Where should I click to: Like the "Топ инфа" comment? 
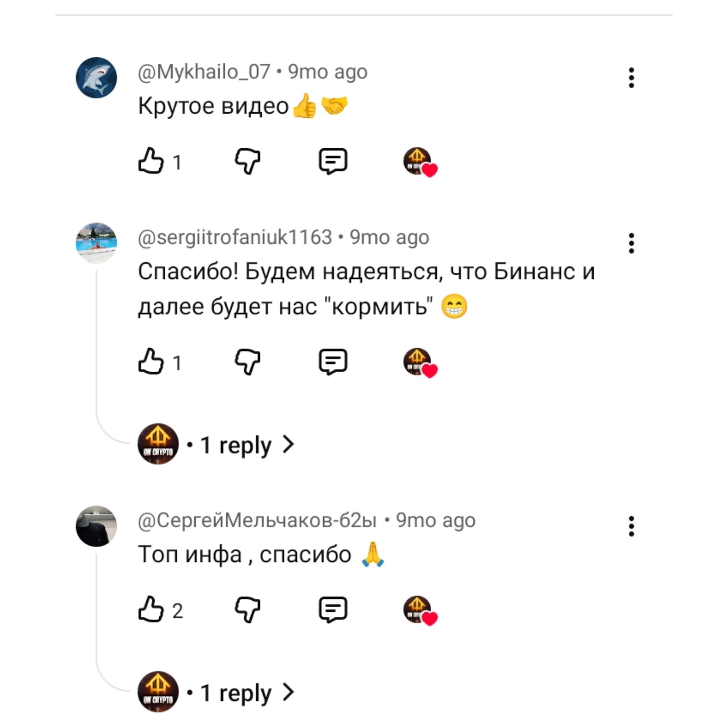tap(151, 609)
